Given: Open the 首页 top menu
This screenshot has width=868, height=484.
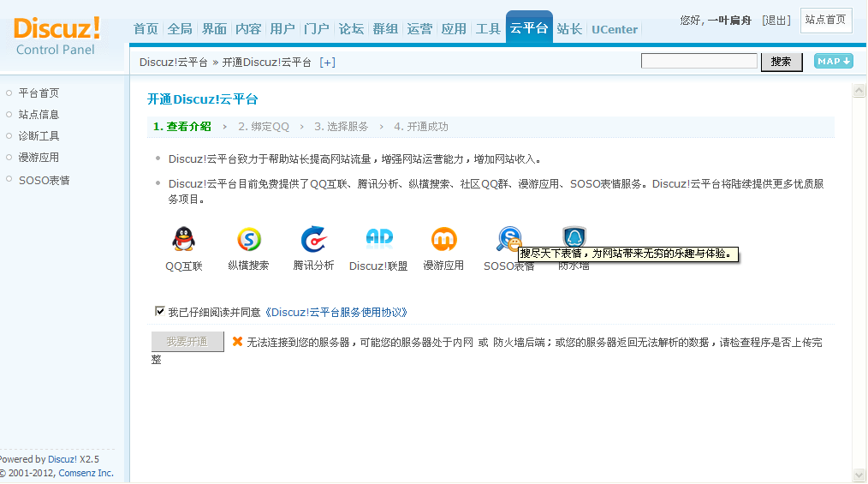Looking at the screenshot, I should (146, 29).
